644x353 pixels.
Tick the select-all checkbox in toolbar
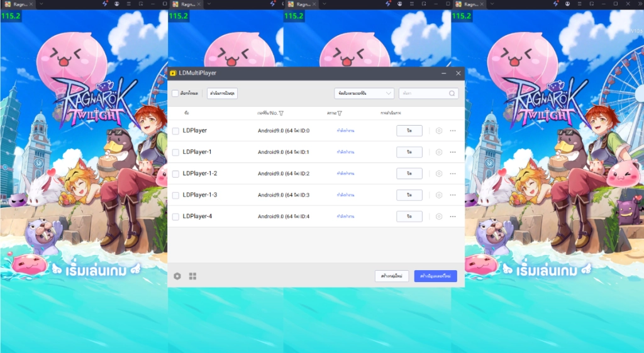tap(175, 93)
